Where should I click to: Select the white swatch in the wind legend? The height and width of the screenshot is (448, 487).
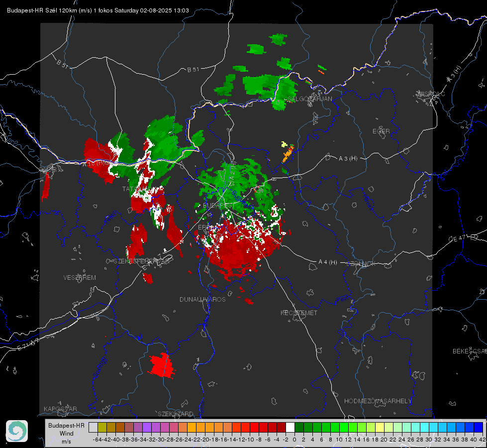pos(290,427)
